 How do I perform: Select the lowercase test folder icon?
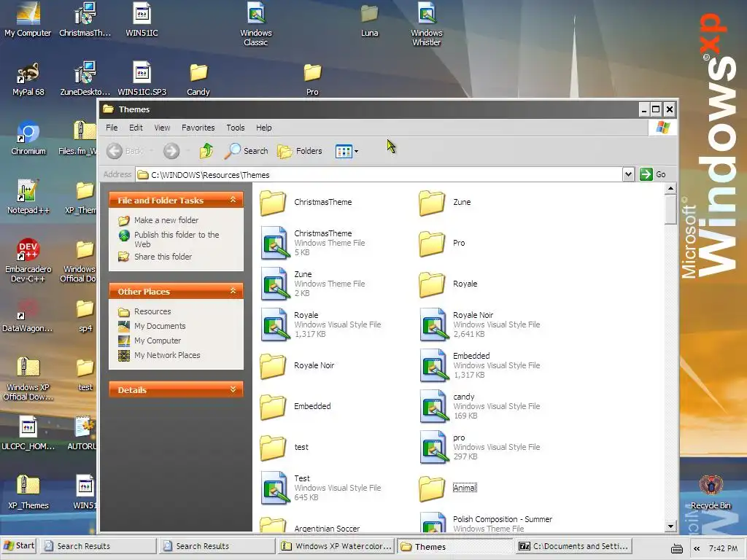(x=273, y=448)
